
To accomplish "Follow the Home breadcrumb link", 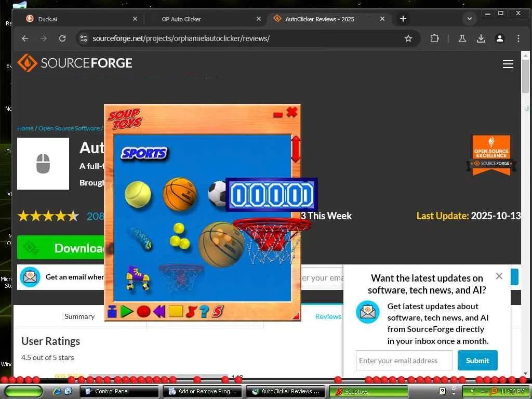I will click(25, 128).
